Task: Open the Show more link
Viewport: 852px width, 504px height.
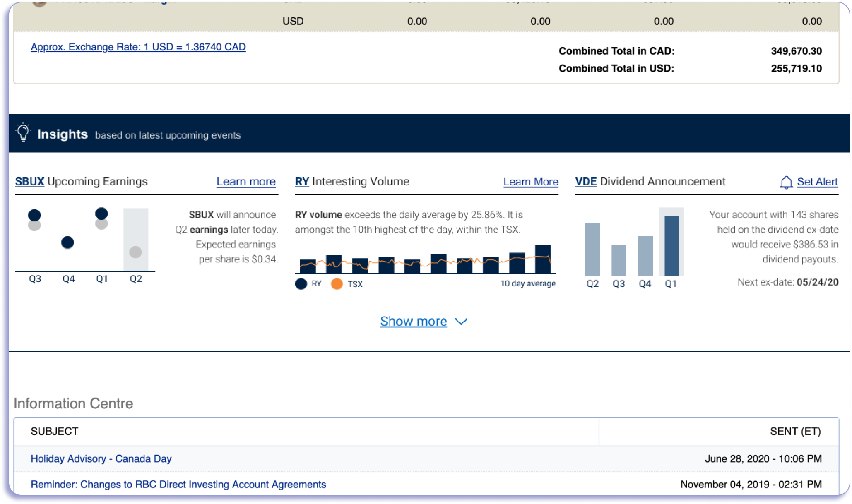Action: tap(413, 322)
